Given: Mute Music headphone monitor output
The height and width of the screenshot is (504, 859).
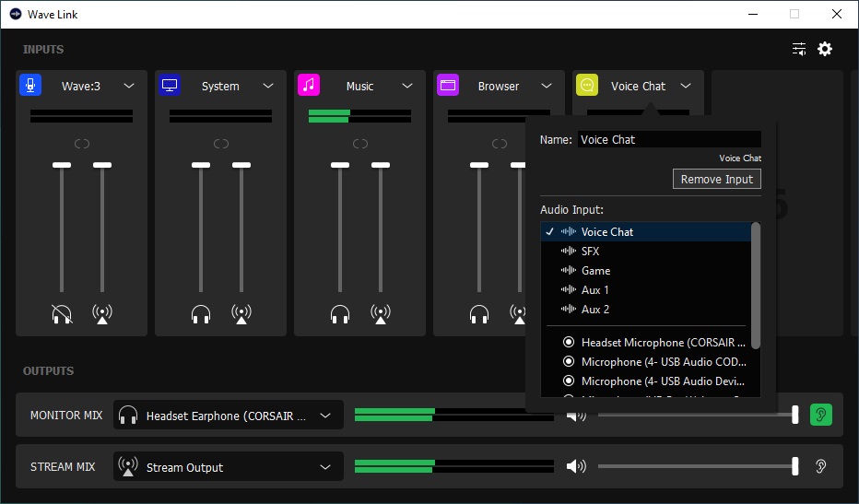Looking at the screenshot, I should (340, 314).
